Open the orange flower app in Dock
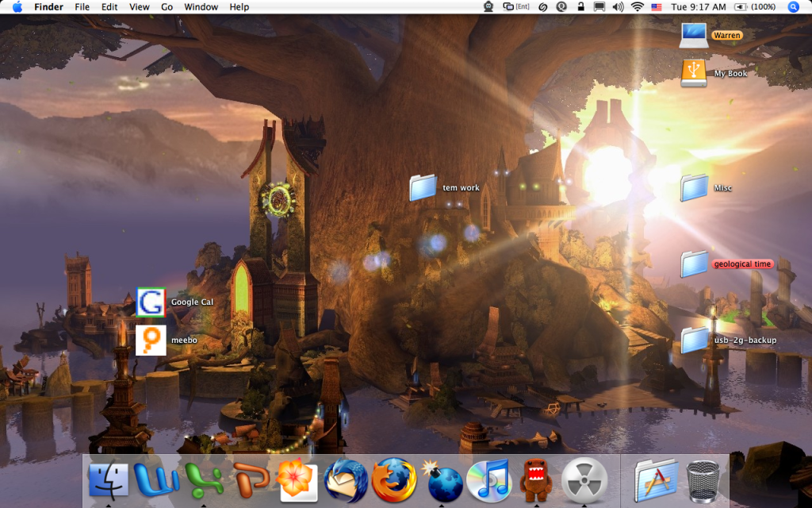This screenshot has width=812, height=508. pyautogui.click(x=297, y=480)
